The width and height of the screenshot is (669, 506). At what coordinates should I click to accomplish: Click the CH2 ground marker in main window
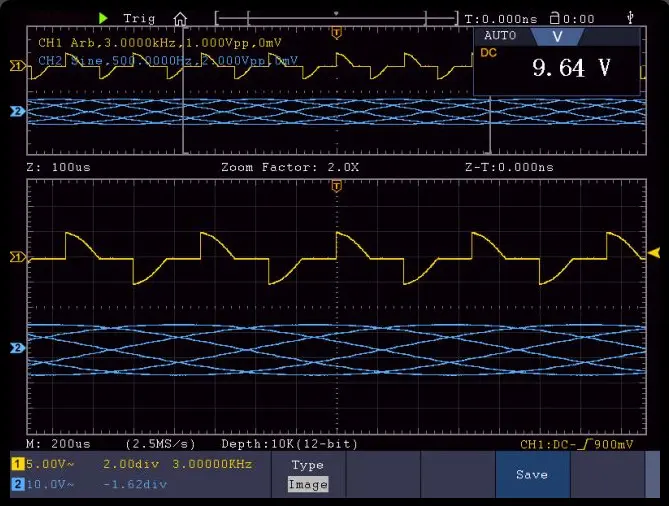click(x=16, y=348)
